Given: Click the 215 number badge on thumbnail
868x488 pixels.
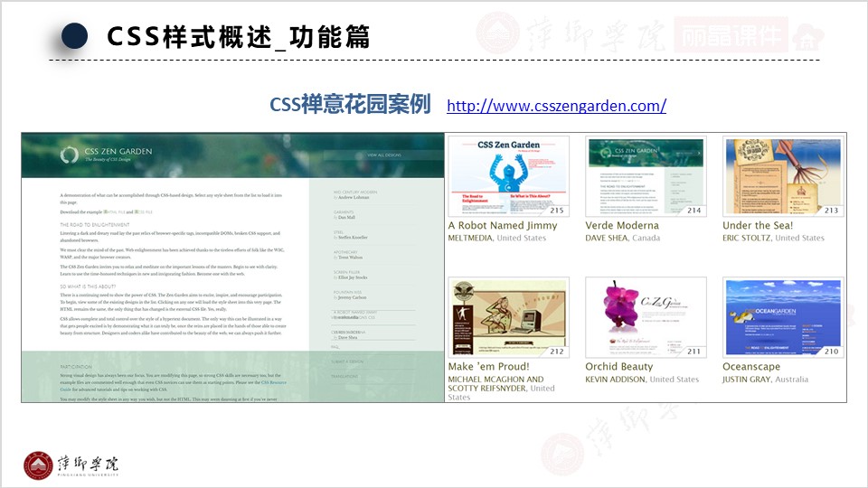Looking at the screenshot, I should tap(557, 211).
